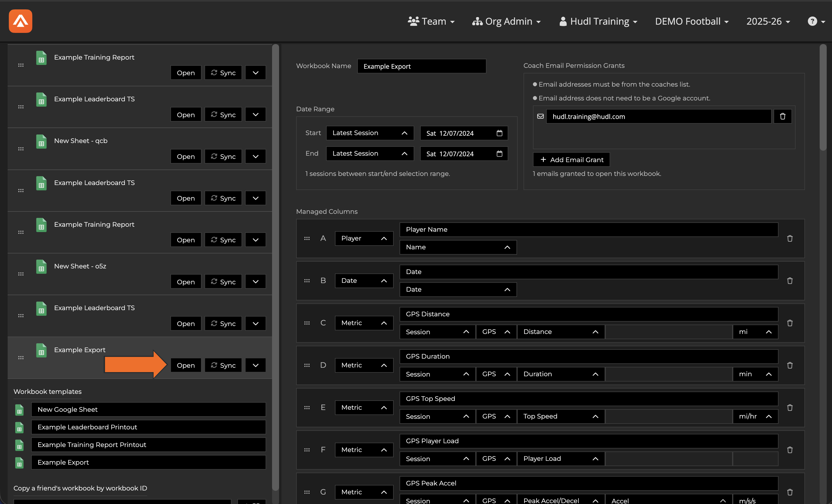Edit the hudl.training@hudl.com email field

(x=659, y=117)
